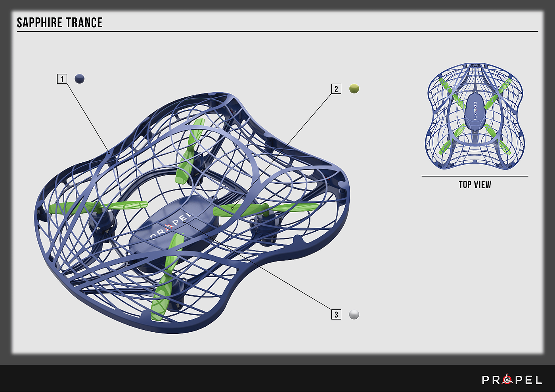Click the main drone perspective render
The width and height of the screenshot is (555, 392).
[192, 214]
